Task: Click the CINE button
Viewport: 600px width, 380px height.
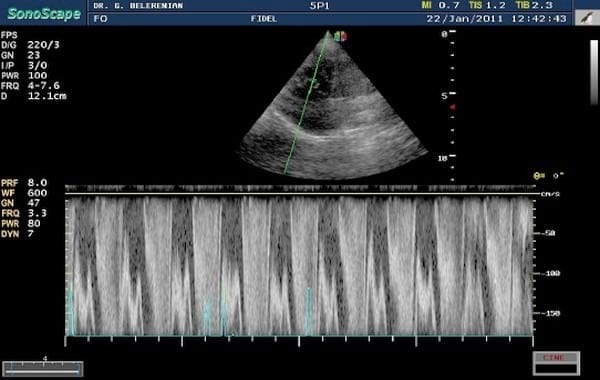Action: (556, 363)
